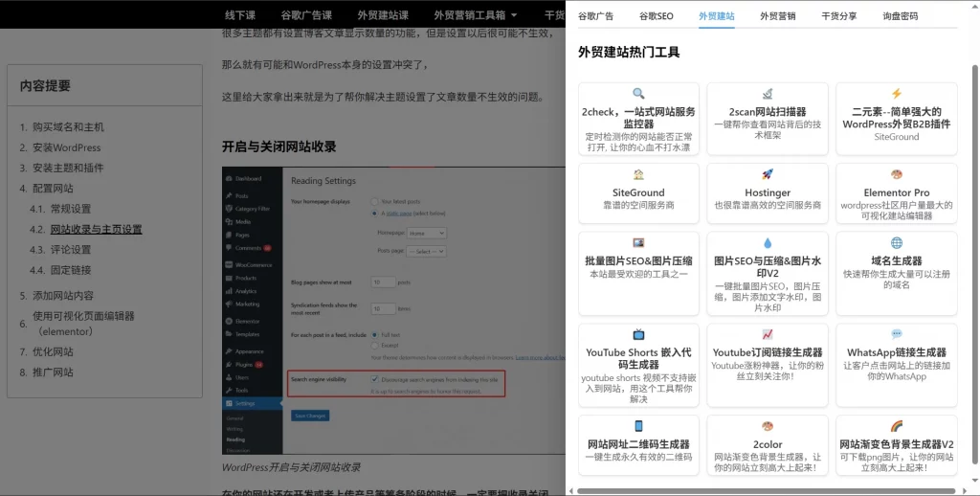Open 外贸建站课 in top navigation
The image size is (980, 496).
[x=383, y=15]
